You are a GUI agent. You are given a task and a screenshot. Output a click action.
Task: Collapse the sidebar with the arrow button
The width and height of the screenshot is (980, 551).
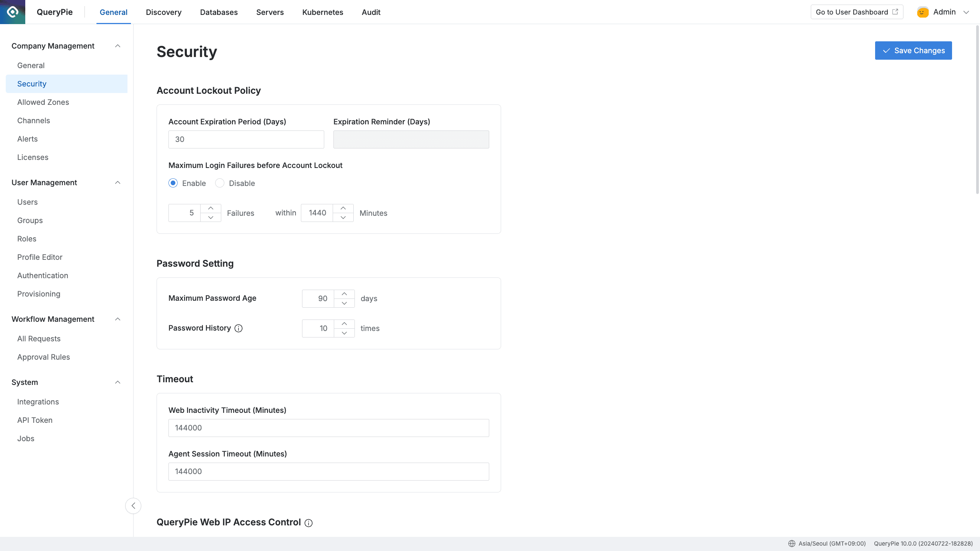[133, 506]
